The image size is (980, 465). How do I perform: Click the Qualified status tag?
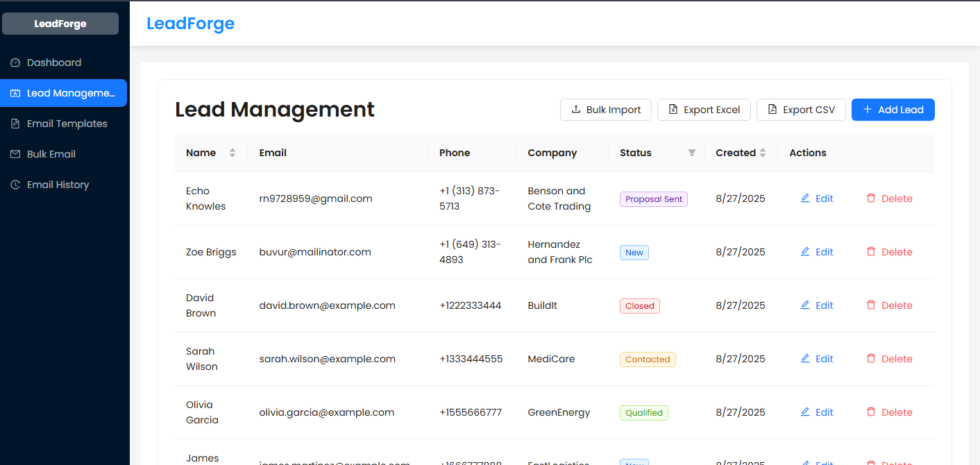click(x=644, y=413)
